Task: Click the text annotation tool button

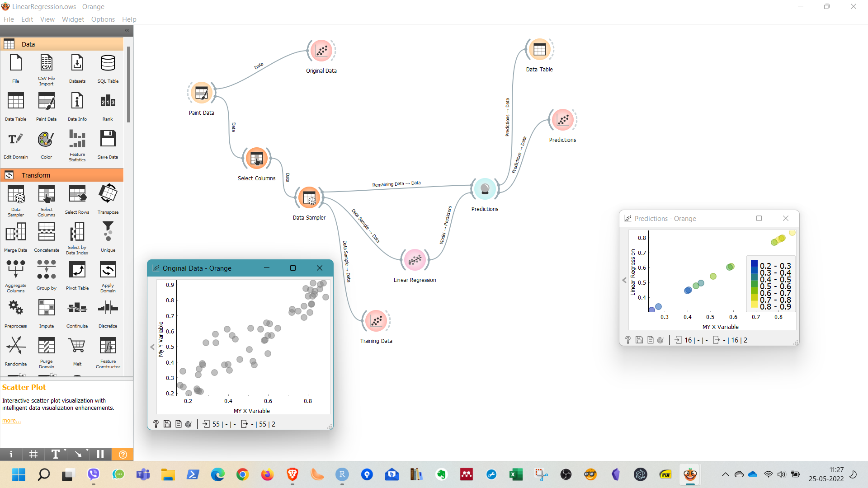Action: coord(56,454)
